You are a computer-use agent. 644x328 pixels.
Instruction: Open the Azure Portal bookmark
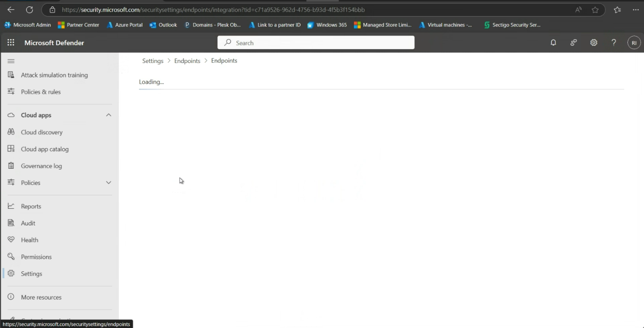(x=124, y=25)
